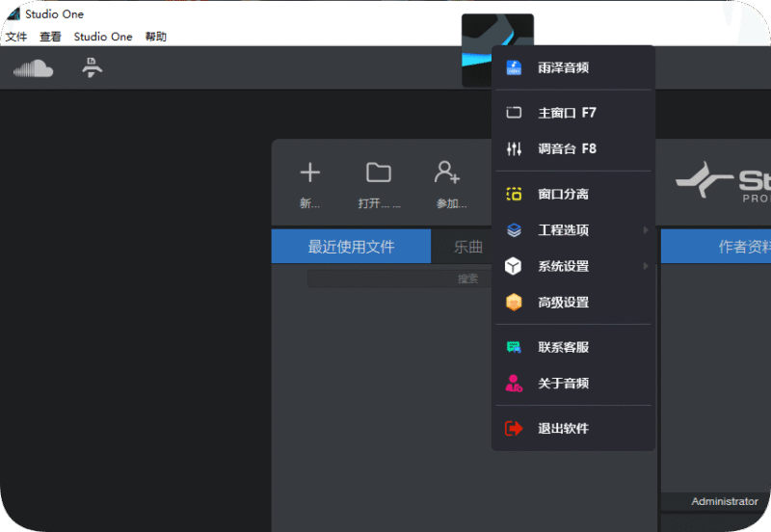Image resolution: width=771 pixels, height=532 pixels.
Task: Choose 退出软件 to quit the program
Action: pyautogui.click(x=573, y=428)
